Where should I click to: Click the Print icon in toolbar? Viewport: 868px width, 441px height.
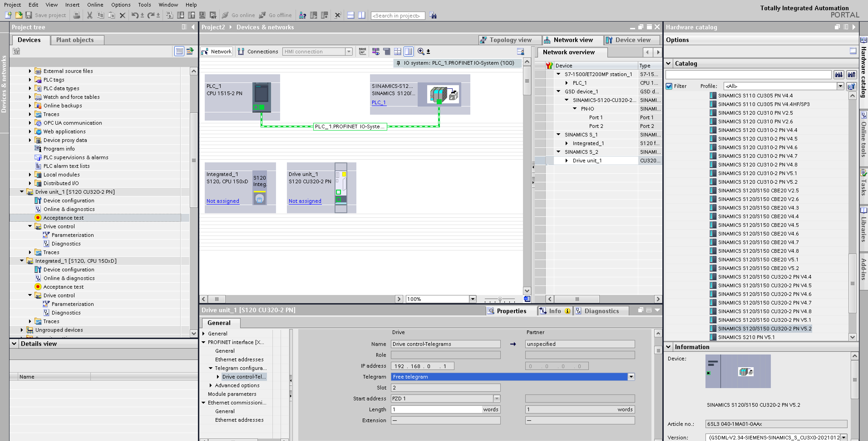(x=77, y=15)
